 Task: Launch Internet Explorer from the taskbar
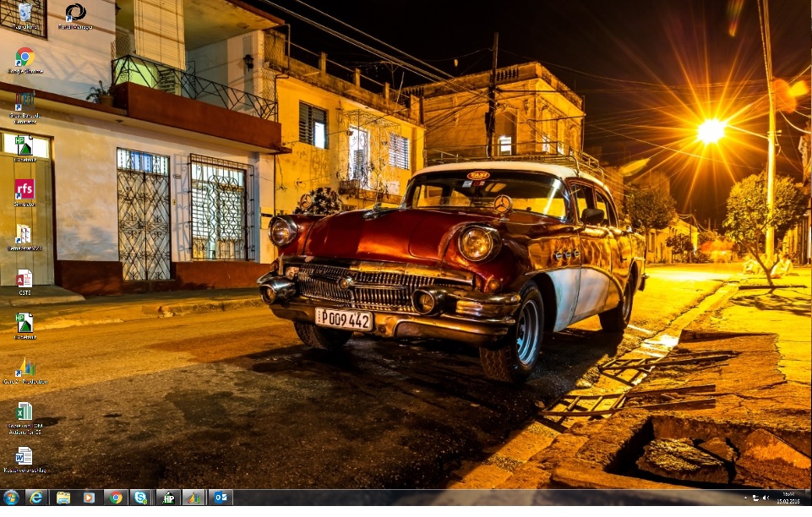(x=36, y=498)
